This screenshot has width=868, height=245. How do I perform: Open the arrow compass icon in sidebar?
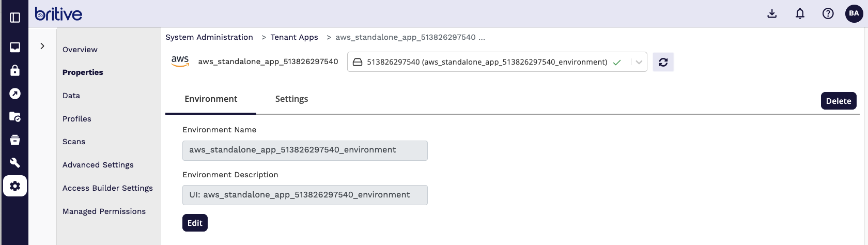[x=15, y=94]
